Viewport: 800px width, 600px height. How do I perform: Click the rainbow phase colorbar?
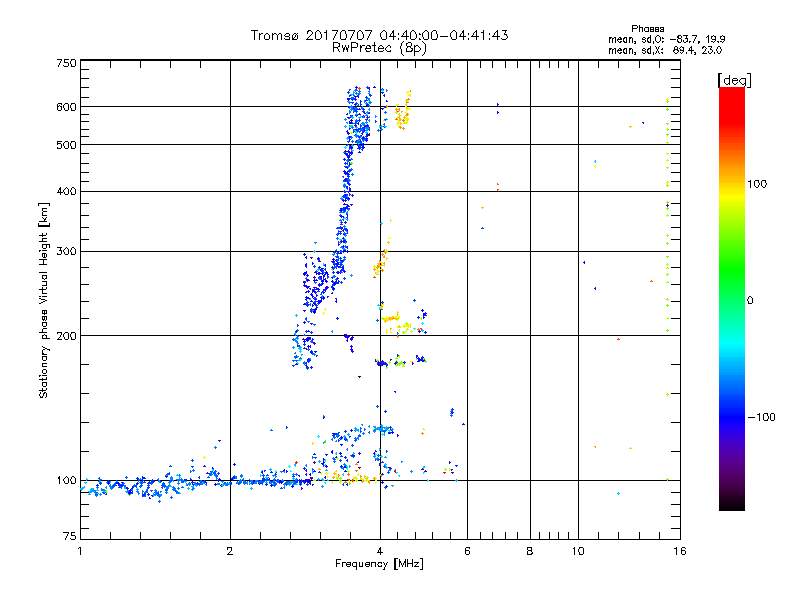[x=732, y=298]
